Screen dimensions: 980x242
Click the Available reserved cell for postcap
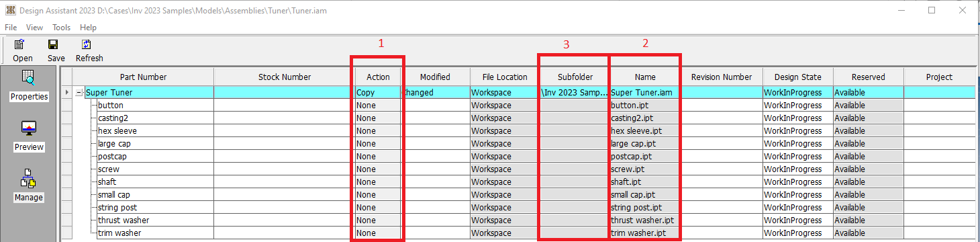[869, 157]
